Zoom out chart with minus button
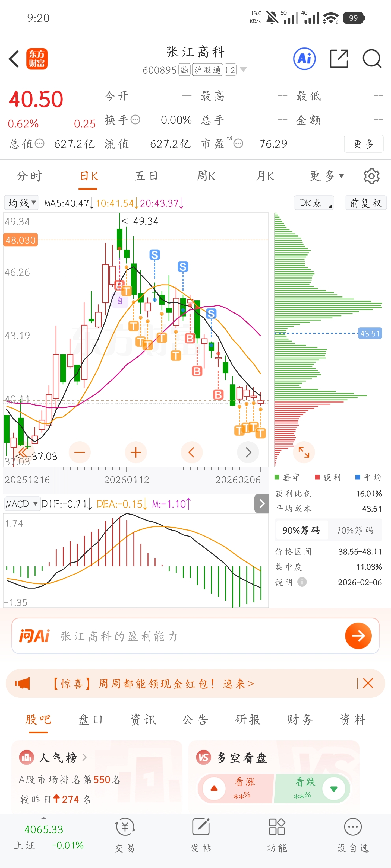391x868 pixels. 80,452
